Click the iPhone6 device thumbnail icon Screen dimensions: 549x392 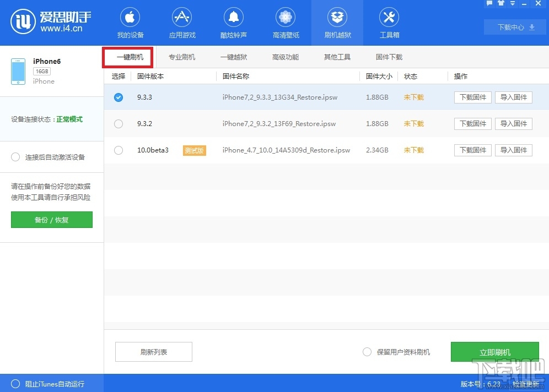click(x=18, y=70)
